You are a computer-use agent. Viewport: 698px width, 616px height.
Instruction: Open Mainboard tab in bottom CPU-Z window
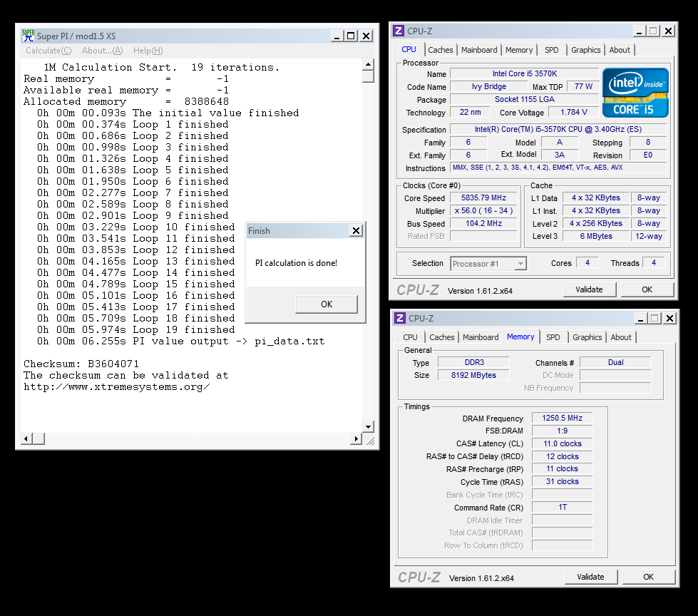481,337
